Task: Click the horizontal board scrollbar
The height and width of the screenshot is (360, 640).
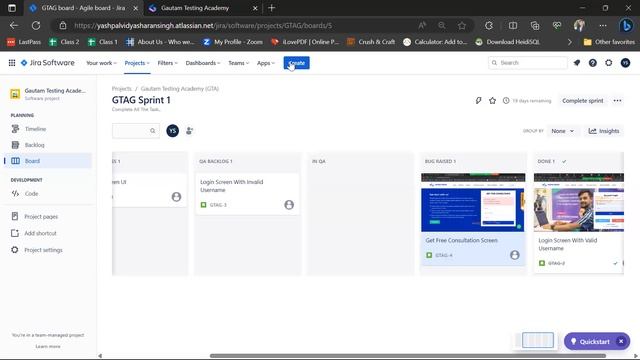Action: [408, 356]
